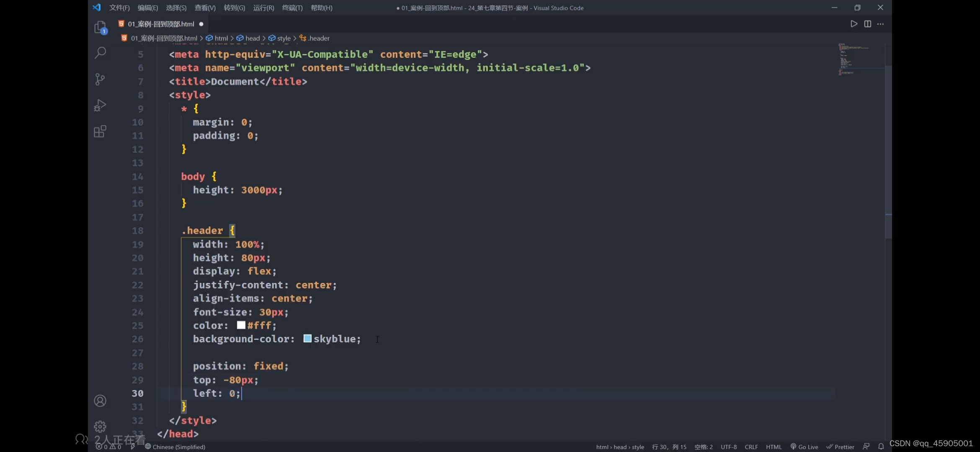The image size is (980, 452).
Task: Click the Split Editor icon
Action: tap(867, 24)
